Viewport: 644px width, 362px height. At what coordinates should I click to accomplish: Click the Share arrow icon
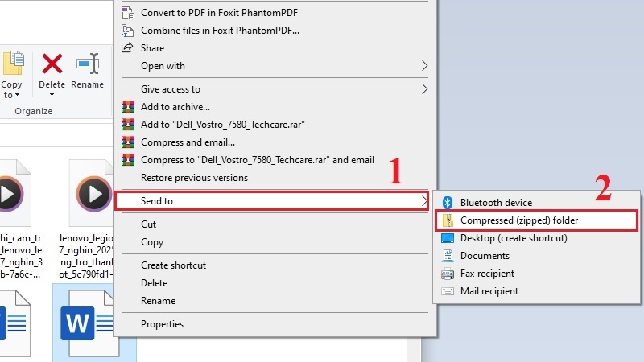tap(127, 47)
